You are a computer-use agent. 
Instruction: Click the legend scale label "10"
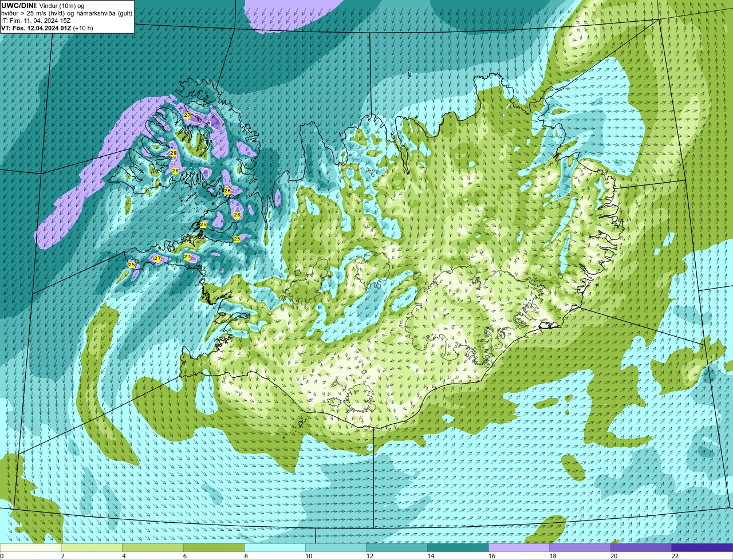pyautogui.click(x=309, y=556)
